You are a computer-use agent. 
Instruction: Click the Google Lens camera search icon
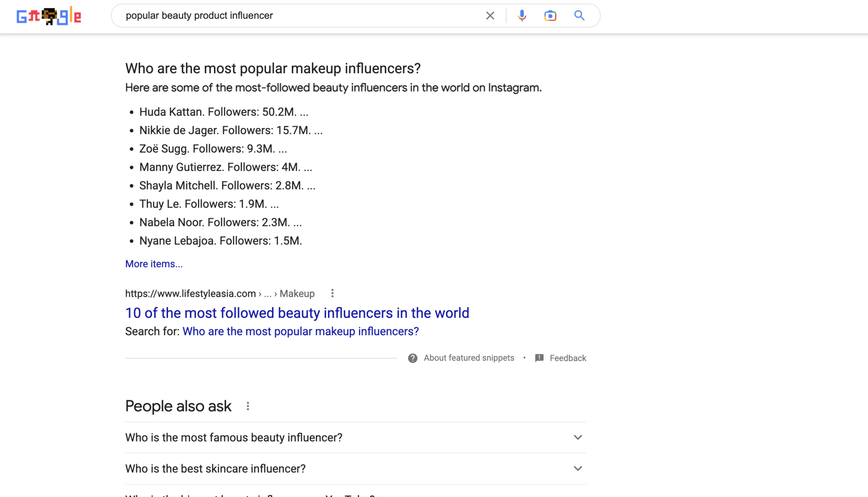(x=550, y=15)
